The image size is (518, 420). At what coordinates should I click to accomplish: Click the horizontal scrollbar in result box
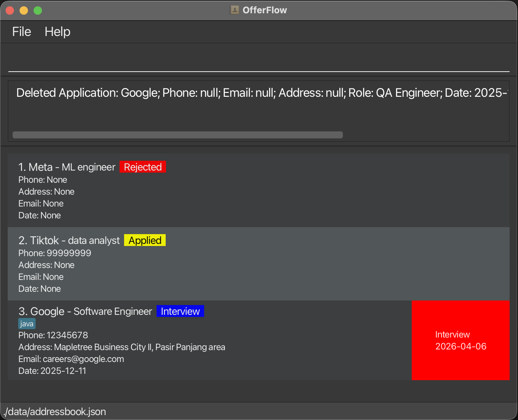(x=178, y=135)
